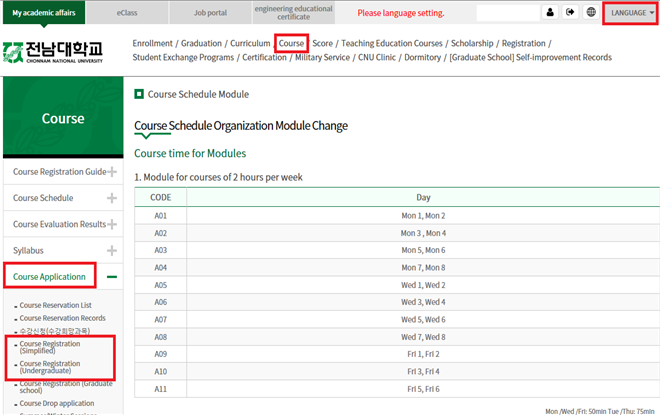Select the A03 code cell

[x=160, y=250]
